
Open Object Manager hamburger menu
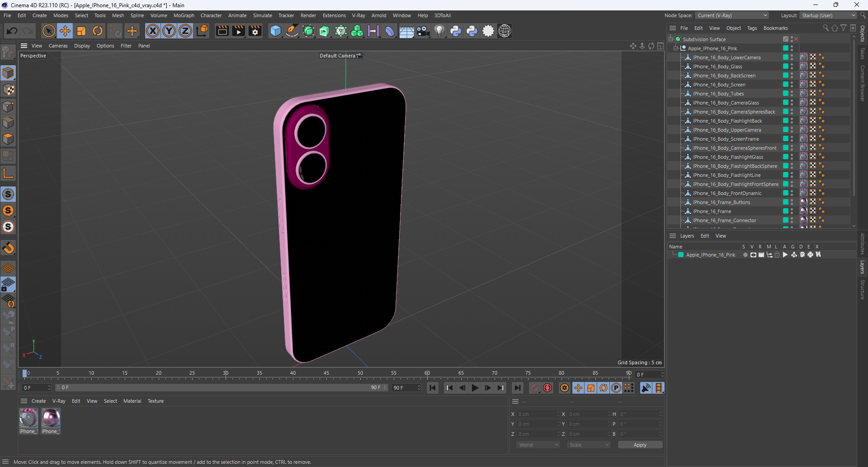click(x=673, y=28)
